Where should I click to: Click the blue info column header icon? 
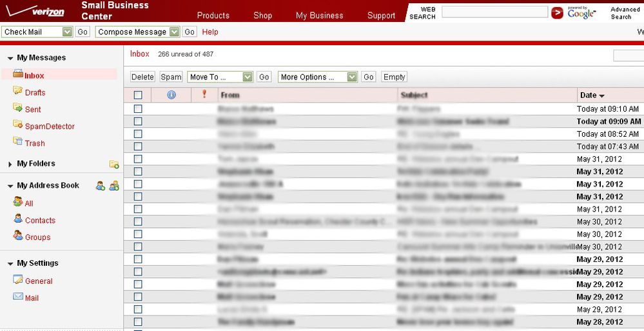coord(171,95)
